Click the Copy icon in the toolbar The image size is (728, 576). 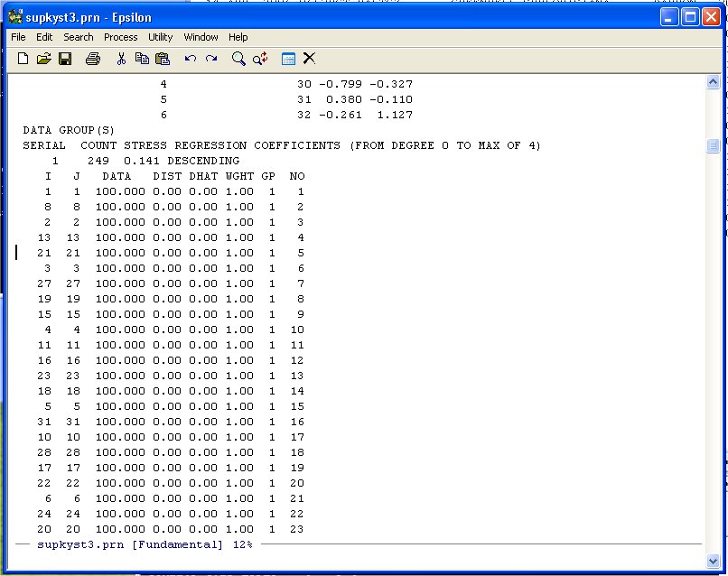point(142,59)
